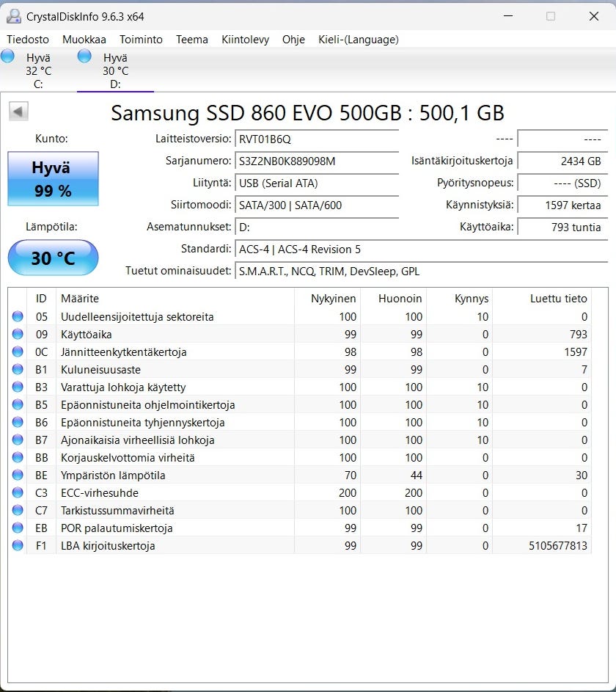Open the Teema menu
This screenshot has width=616, height=692.
pyautogui.click(x=192, y=40)
